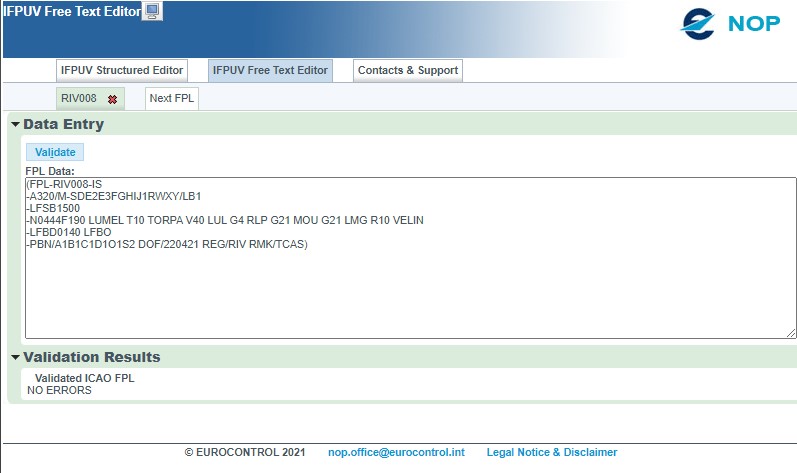Open Legal Notice & Disclaimer link

552,452
